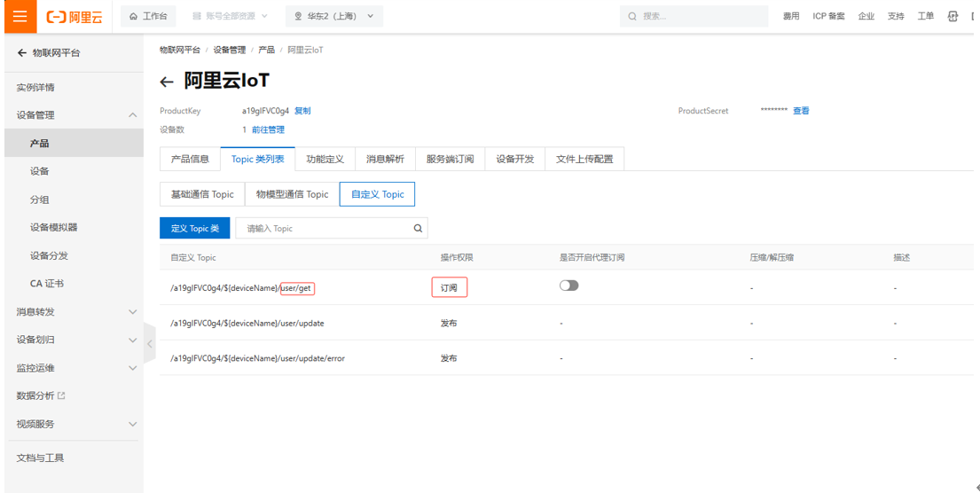Expand the 设备划归 sidebar section
The width and height of the screenshot is (980, 493).
132,340
